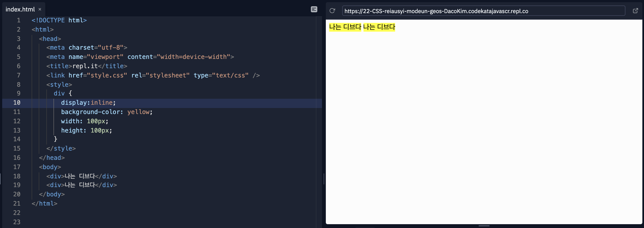Screen dimensions: 644x228
Task: Click line number 23 in gutter
Action: 17,222
